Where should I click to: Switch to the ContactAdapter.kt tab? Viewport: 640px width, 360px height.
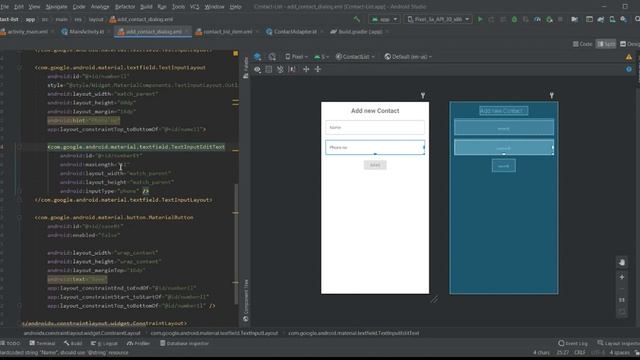coord(295,31)
